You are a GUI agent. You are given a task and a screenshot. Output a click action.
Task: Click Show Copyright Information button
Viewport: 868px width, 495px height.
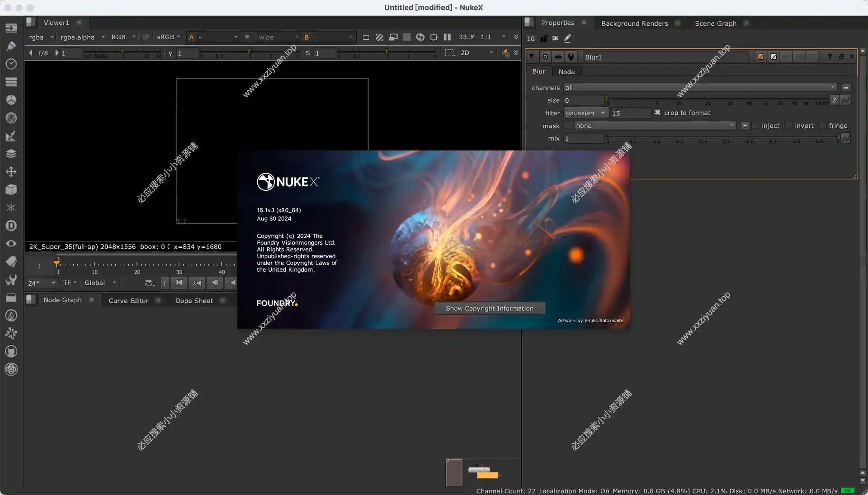tap(489, 308)
